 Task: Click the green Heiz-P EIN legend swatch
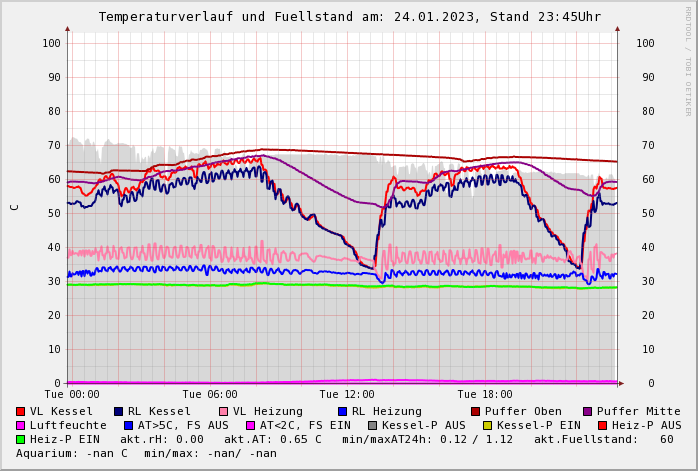tap(21, 439)
